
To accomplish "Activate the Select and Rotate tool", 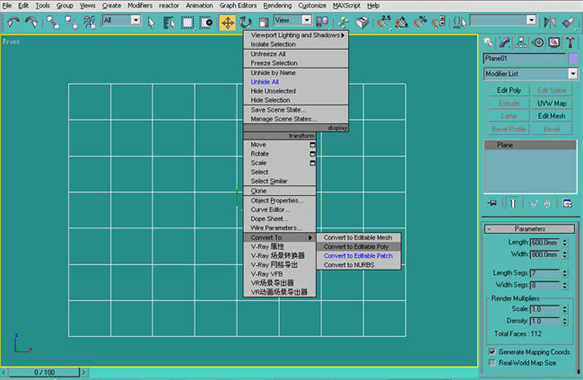I will point(245,23).
